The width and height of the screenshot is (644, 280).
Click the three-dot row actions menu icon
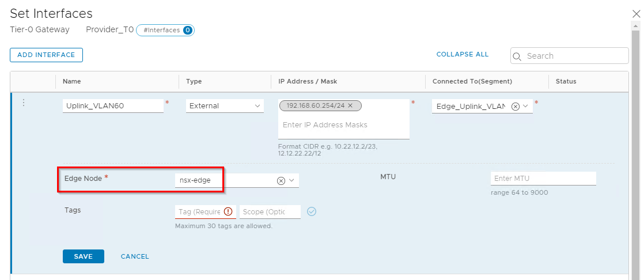pyautogui.click(x=24, y=103)
